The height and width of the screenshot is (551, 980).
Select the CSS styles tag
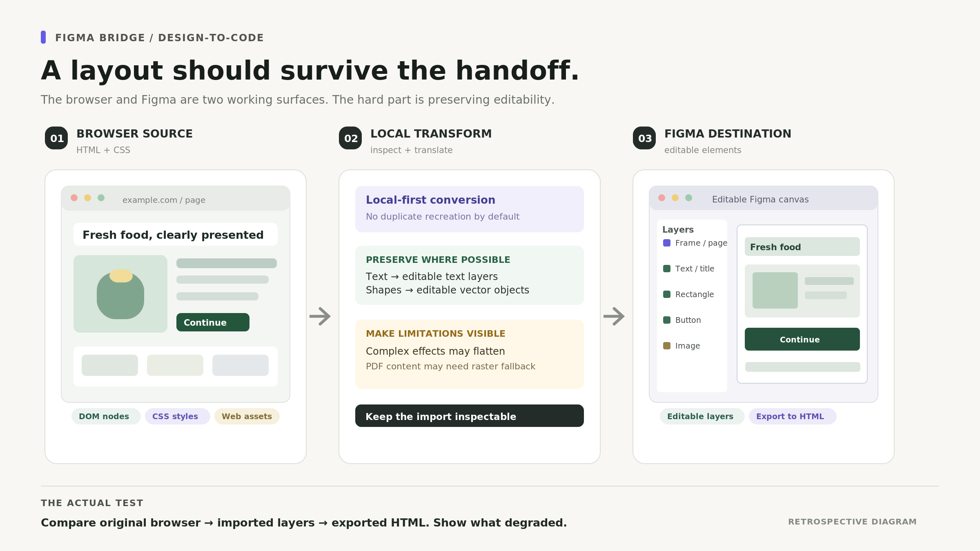point(177,416)
